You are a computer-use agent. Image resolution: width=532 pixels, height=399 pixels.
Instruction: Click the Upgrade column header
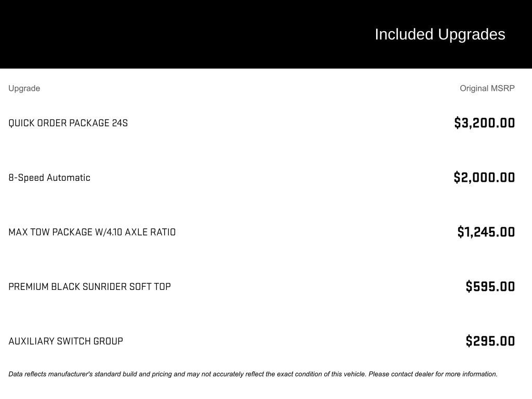[24, 88]
